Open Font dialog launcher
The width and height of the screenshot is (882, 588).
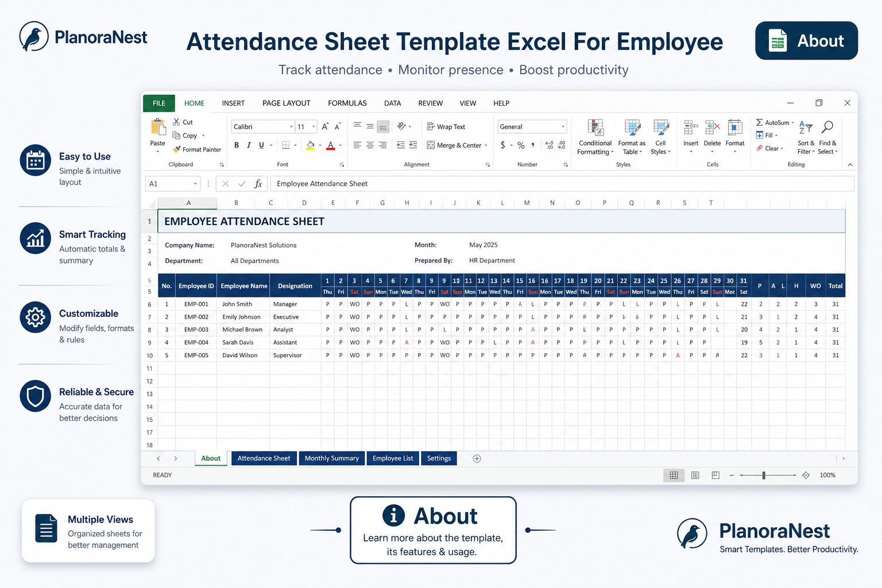(342, 165)
